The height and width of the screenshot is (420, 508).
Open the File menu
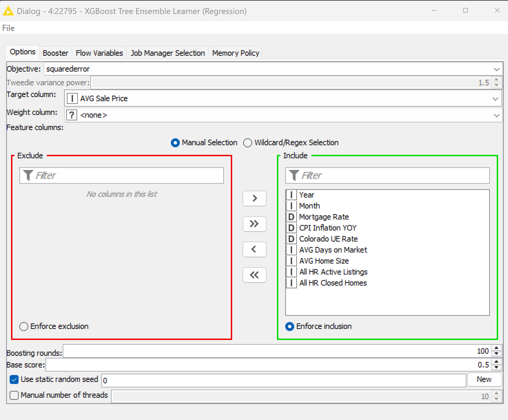coord(8,28)
